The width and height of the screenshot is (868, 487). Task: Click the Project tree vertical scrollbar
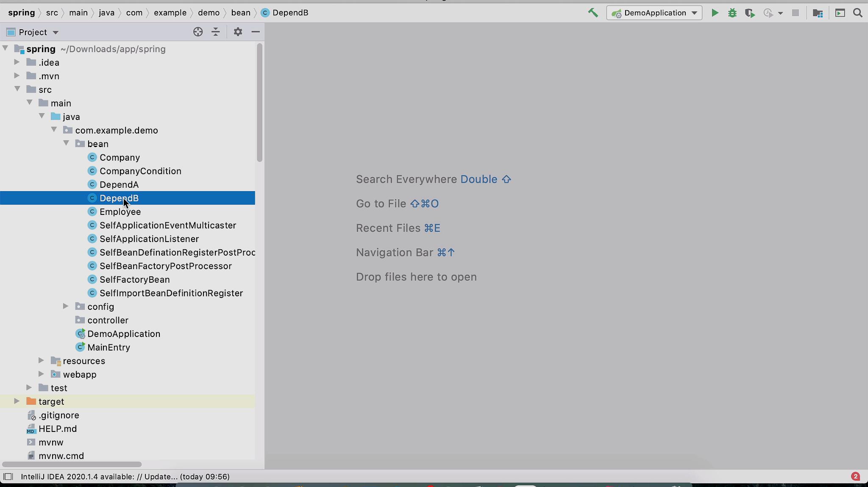click(260, 103)
